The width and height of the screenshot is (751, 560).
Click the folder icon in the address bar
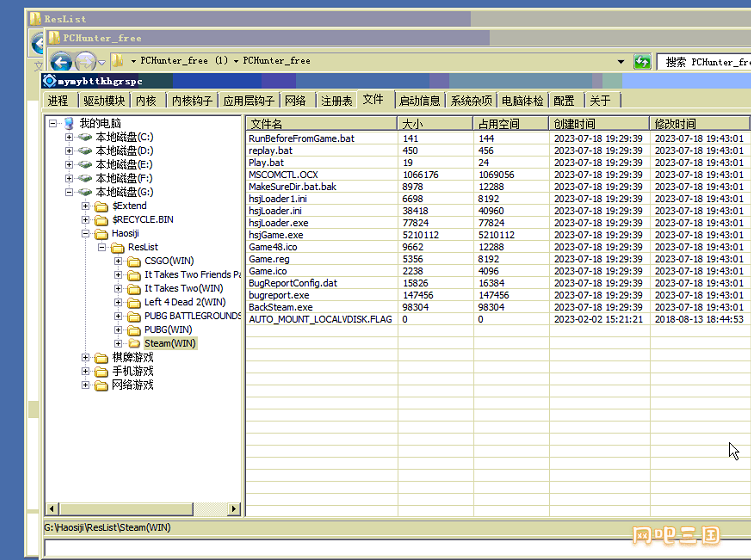click(117, 61)
